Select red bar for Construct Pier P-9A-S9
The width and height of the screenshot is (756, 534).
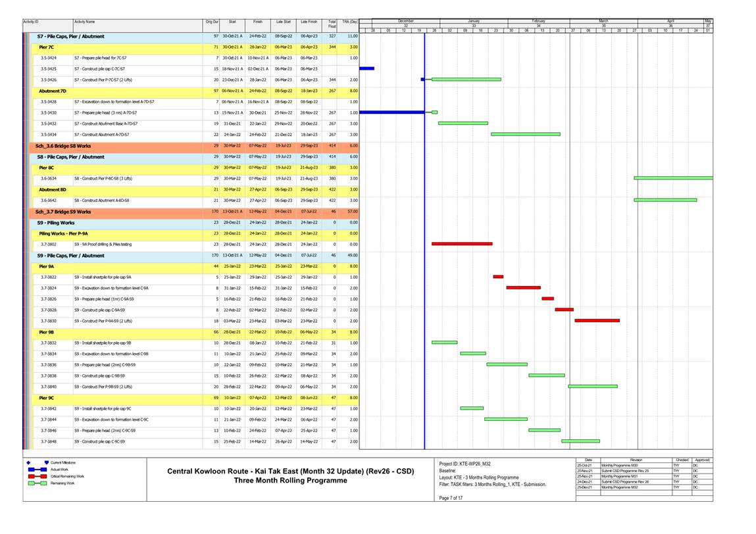(597, 321)
